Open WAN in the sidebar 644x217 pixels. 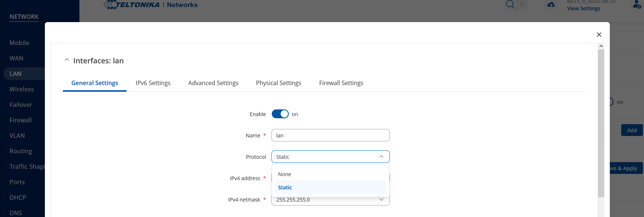point(17,58)
